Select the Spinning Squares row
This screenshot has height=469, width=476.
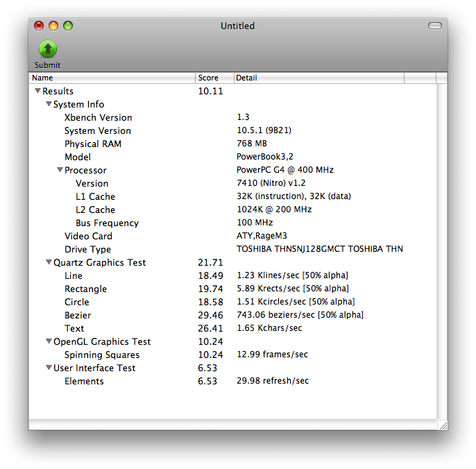point(233,355)
